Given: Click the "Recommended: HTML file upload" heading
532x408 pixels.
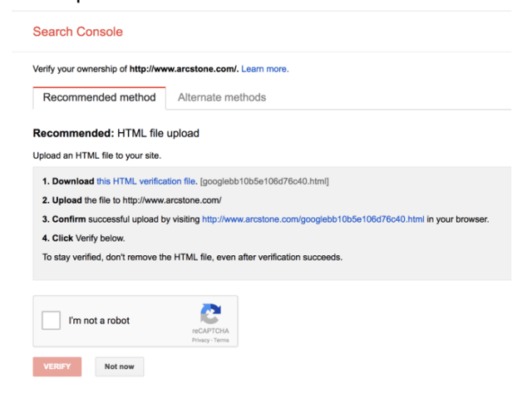Looking at the screenshot, I should (116, 133).
